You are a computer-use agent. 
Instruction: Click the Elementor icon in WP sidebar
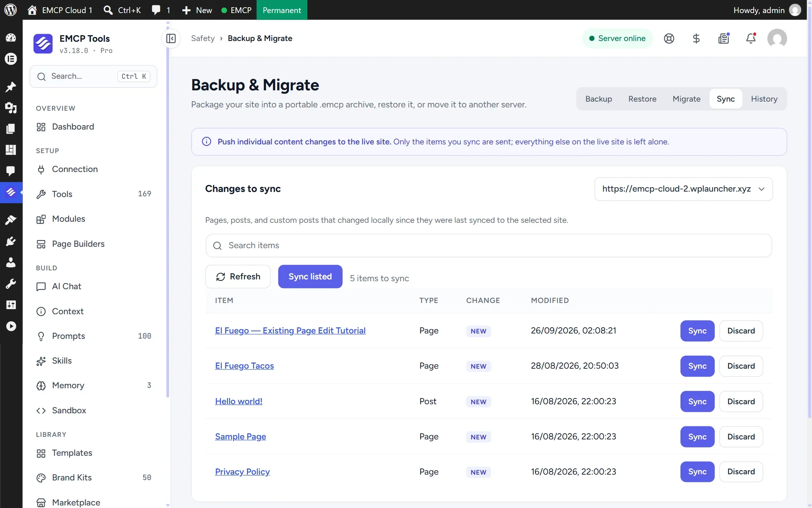tap(11, 59)
